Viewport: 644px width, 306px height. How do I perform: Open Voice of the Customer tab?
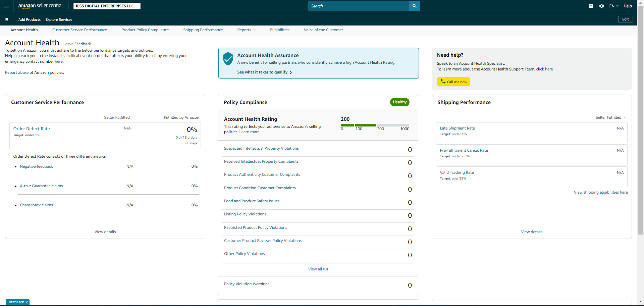[323, 30]
